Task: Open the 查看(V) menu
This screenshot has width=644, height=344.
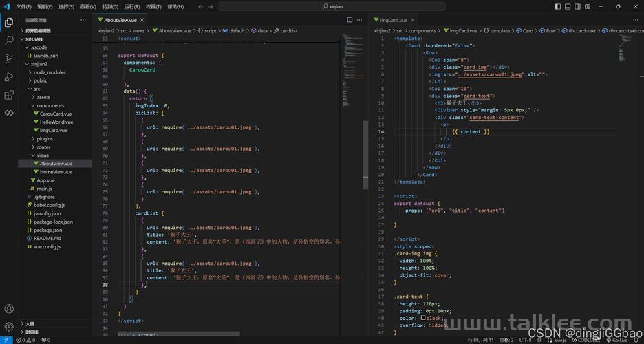Action: tap(88, 7)
